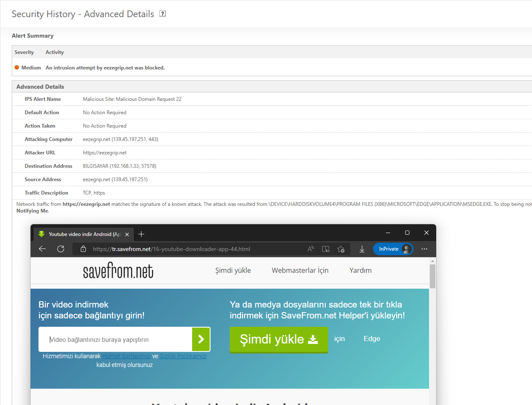532x405 pixels.
Task: Open the Security History help icon
Action: (163, 14)
